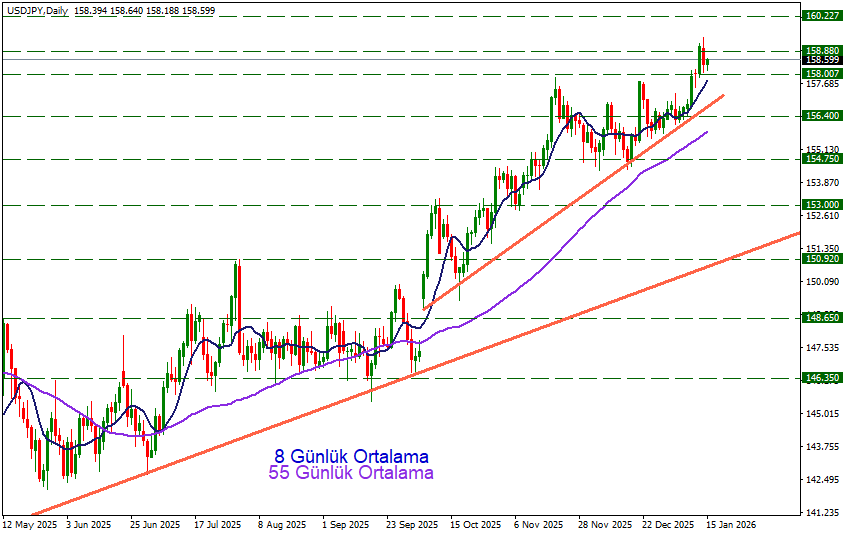Click the latest candlestick at the chart peak
The width and height of the screenshot is (846, 536).
pos(707,63)
